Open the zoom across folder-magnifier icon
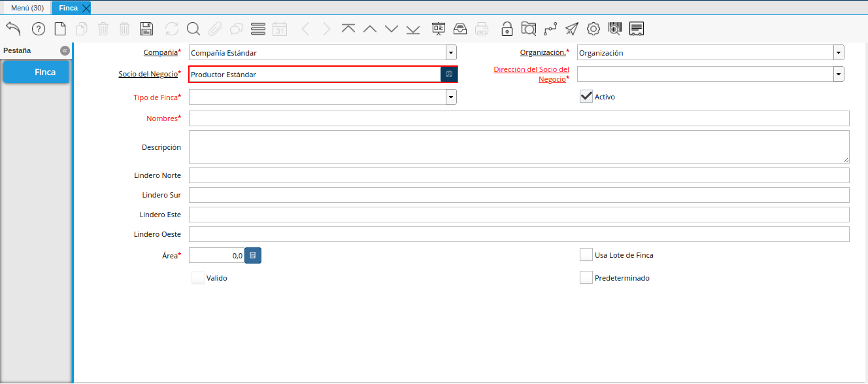Viewport: 868px width, 384px height. [x=529, y=29]
